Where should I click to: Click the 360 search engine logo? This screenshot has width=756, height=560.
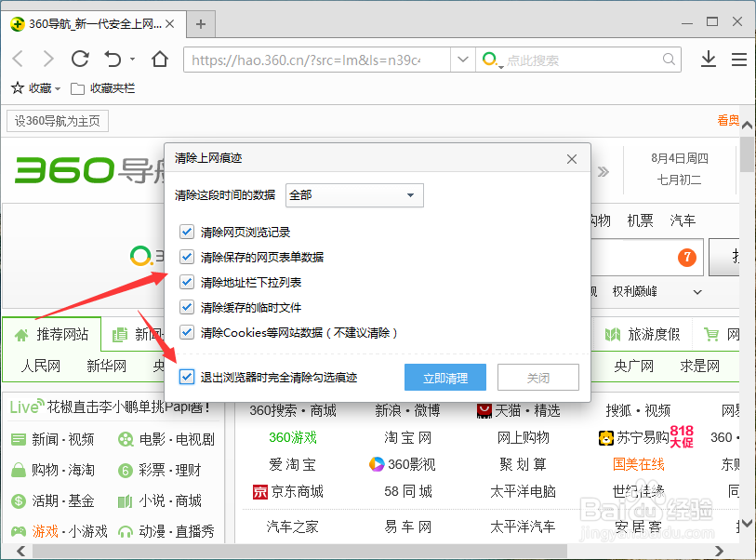pos(489,59)
